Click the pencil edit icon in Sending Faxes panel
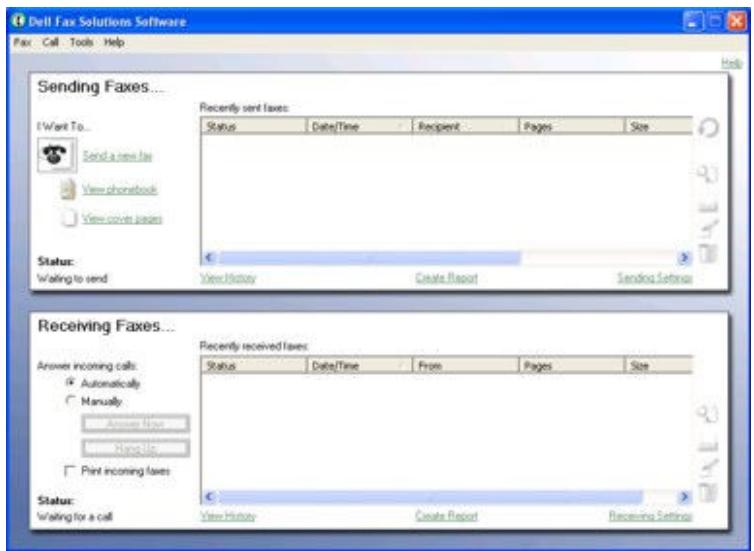The image size is (754, 551). pyautogui.click(x=708, y=229)
